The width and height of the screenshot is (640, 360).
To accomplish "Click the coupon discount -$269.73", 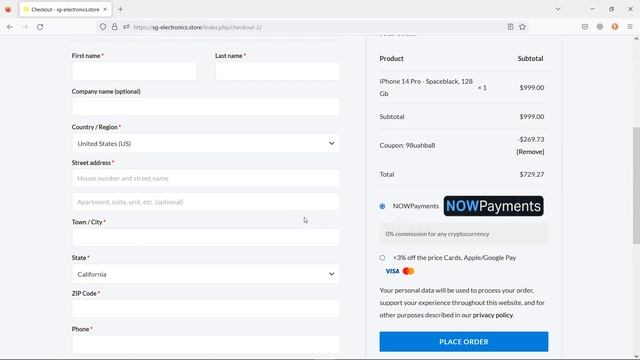I will click(x=531, y=140).
